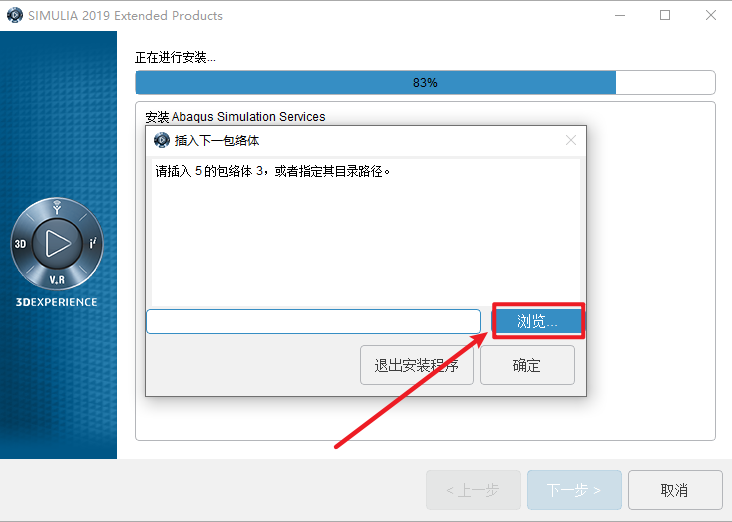The height and width of the screenshot is (522, 732).
Task: Click the 83% installation progress bar
Action: pos(425,83)
